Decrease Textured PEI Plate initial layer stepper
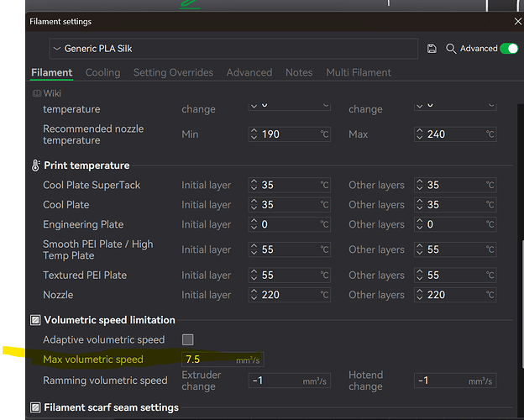524x420 pixels. (x=254, y=278)
